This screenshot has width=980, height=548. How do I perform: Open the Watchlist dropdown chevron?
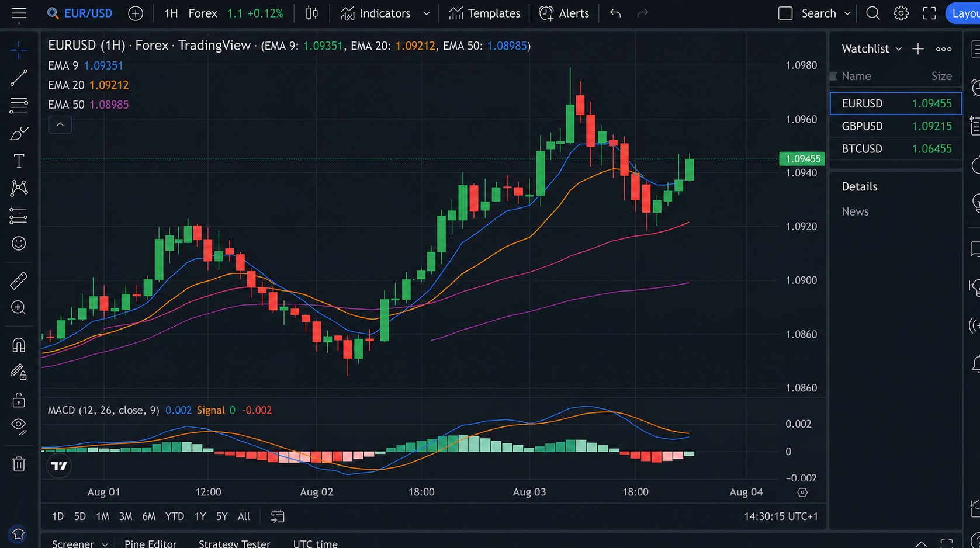coord(899,49)
